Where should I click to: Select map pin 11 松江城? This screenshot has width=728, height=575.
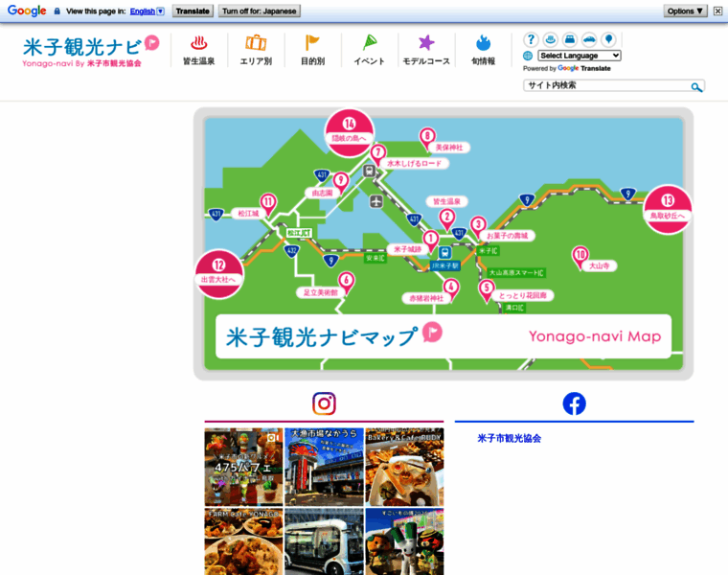tap(268, 204)
